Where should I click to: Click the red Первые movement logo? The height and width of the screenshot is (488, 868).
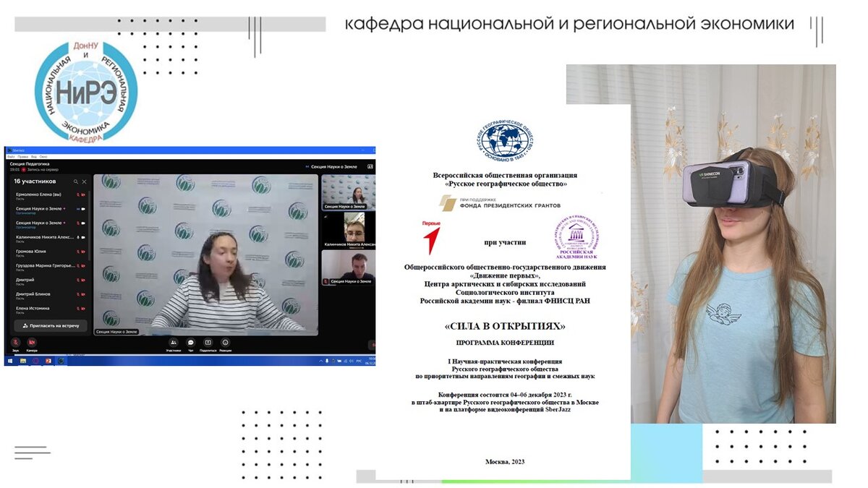pos(433,236)
